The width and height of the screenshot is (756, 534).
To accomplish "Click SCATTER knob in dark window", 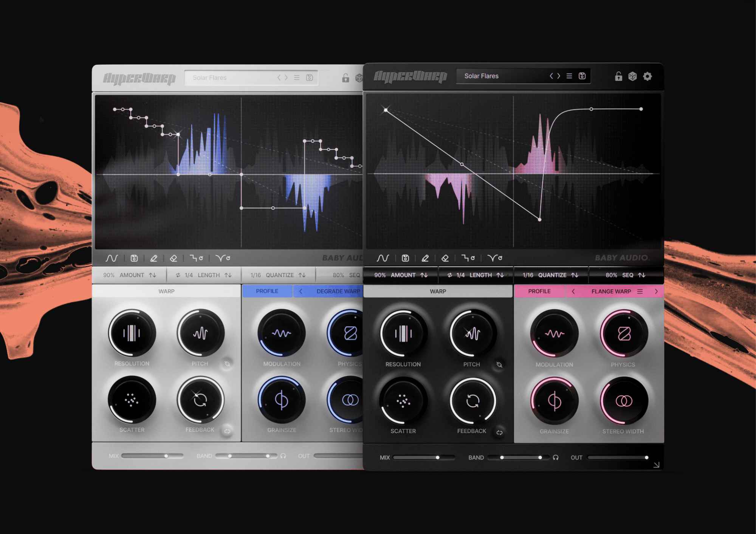I will [x=403, y=401].
